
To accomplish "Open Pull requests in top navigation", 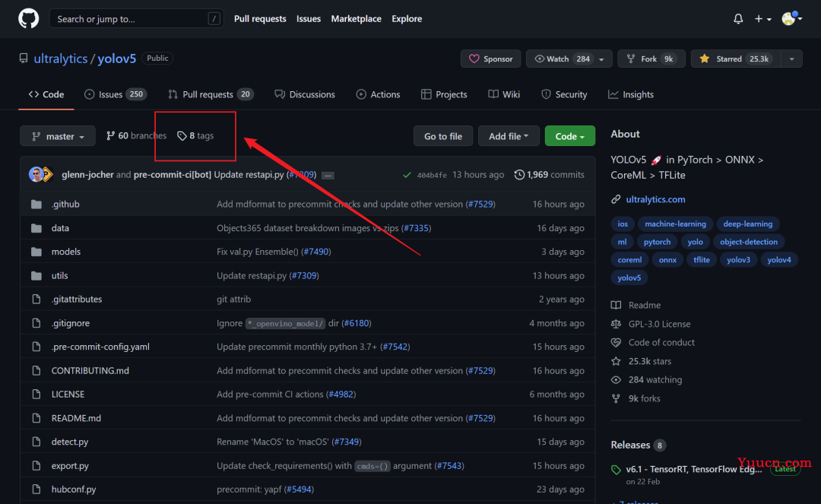I will [x=260, y=19].
